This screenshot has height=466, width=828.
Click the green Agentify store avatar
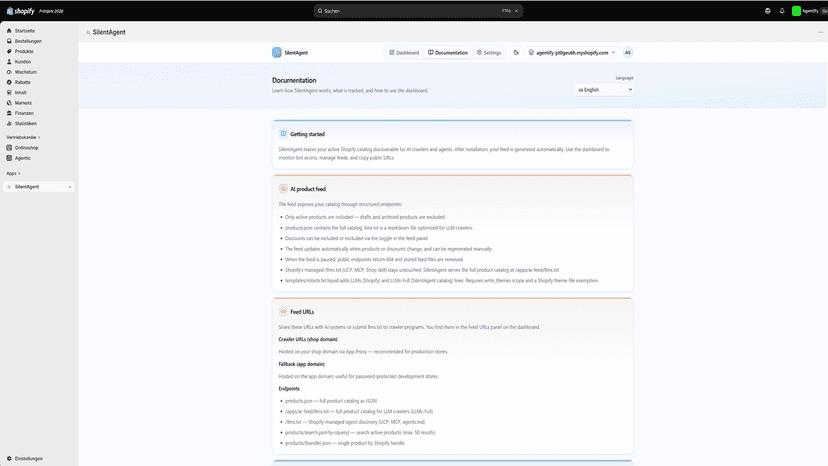coord(796,11)
